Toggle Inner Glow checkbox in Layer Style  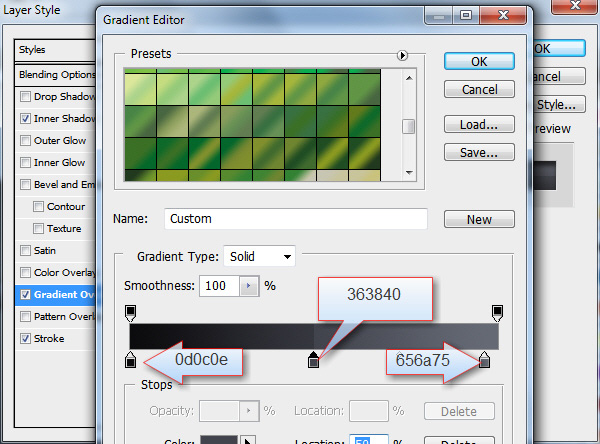[25, 163]
